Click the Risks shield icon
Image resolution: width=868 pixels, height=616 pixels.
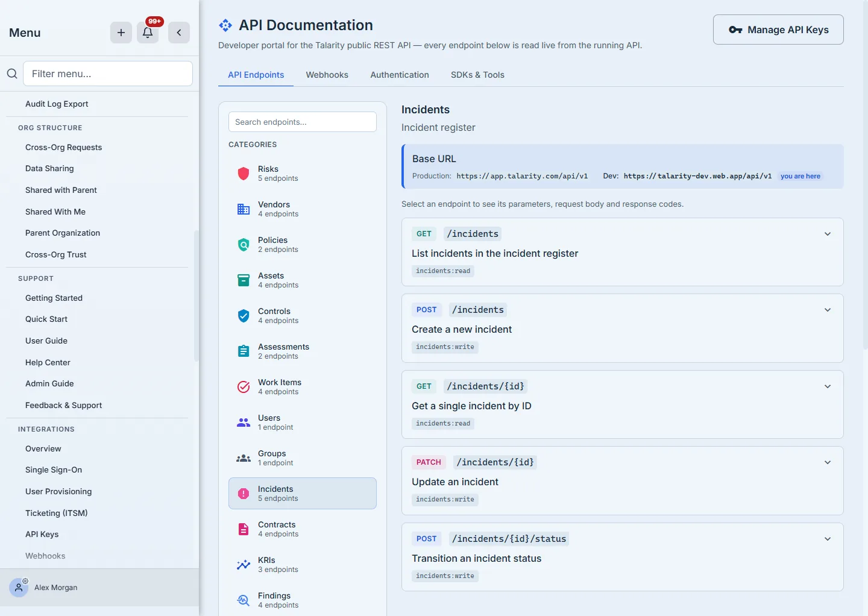pos(244,174)
